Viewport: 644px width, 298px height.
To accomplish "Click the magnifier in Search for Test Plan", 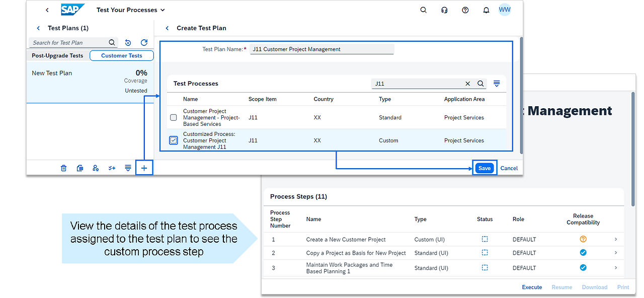I will pyautogui.click(x=112, y=43).
